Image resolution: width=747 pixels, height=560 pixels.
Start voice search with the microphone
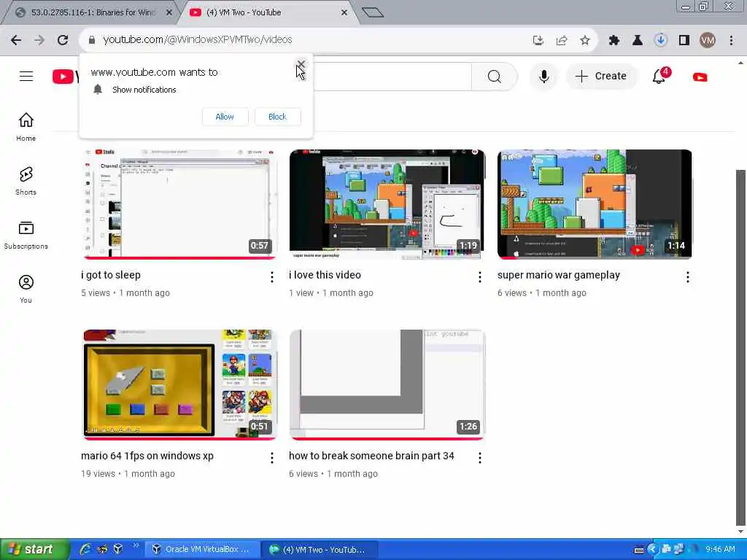(x=543, y=76)
